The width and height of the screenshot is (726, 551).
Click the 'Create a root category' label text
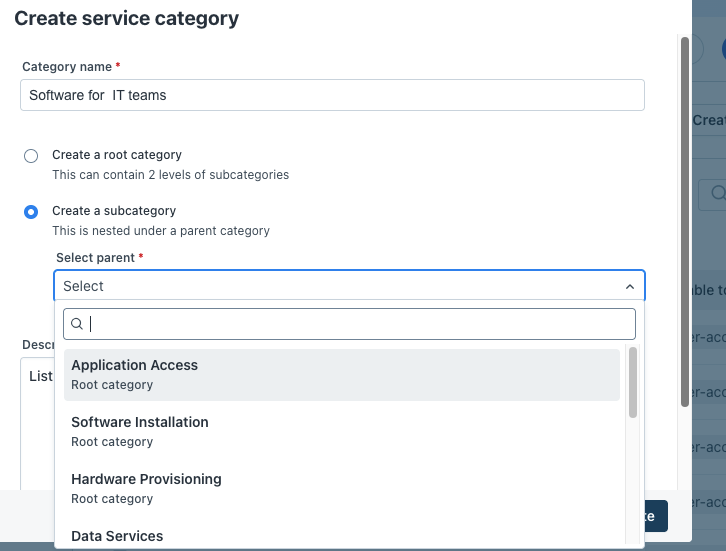[x=117, y=155]
